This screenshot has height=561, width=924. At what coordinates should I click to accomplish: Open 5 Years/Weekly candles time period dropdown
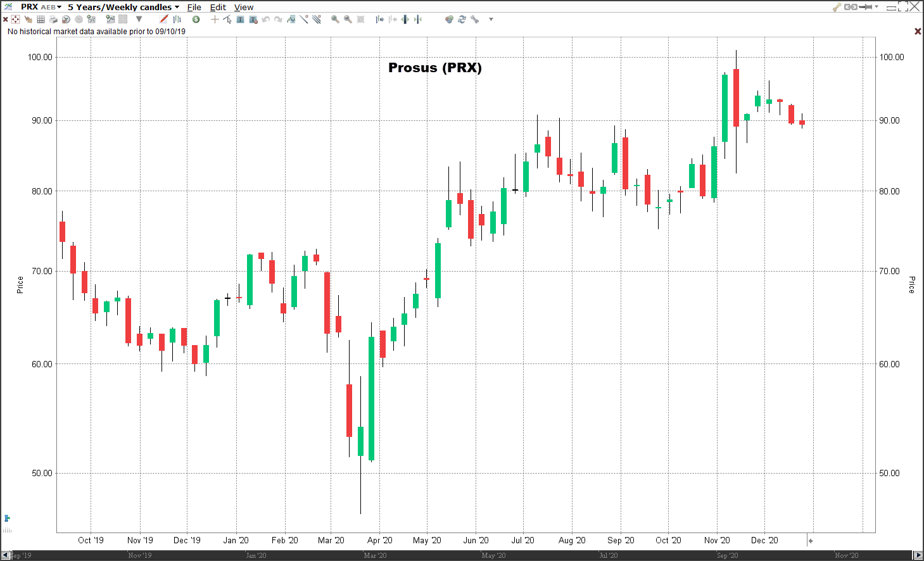pos(123,7)
